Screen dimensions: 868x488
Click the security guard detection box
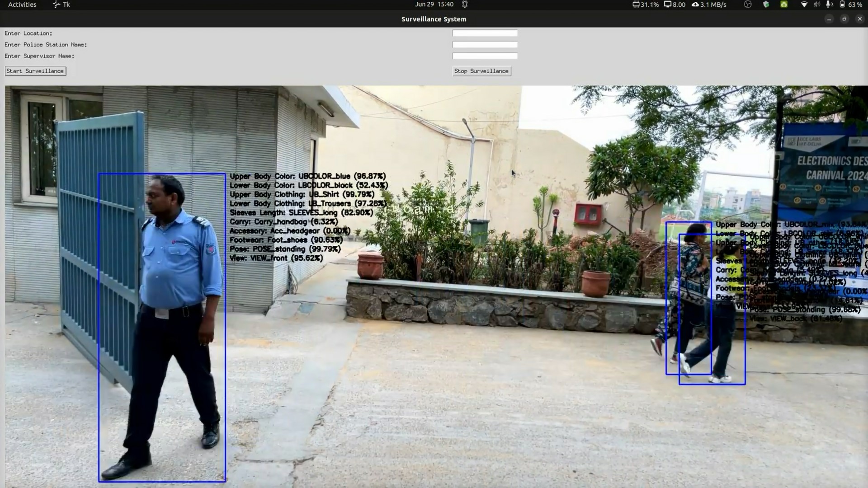pos(162,328)
